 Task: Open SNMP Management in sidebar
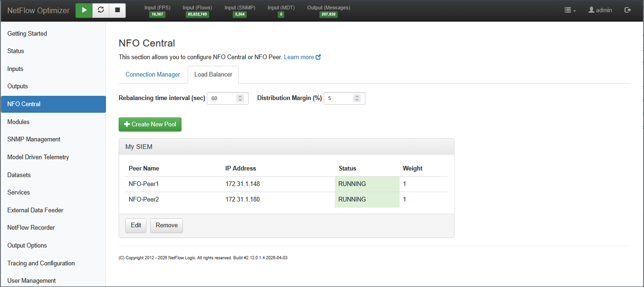(x=34, y=140)
